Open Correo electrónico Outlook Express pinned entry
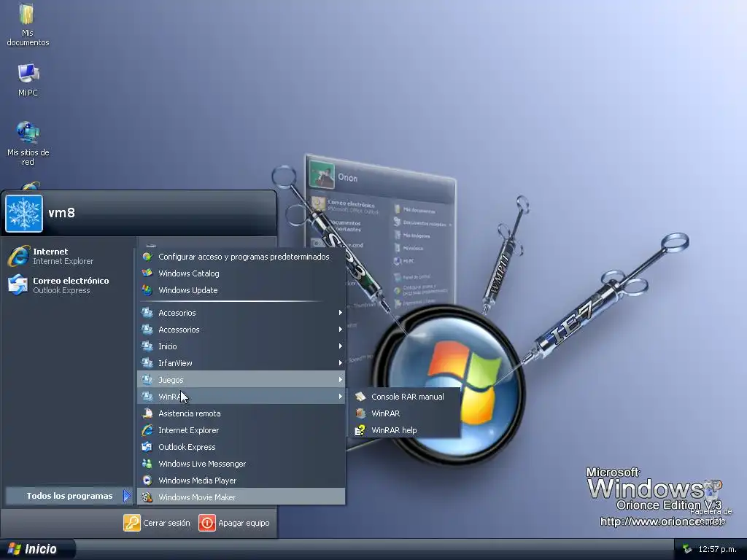Screen dimensions: 747x560 coord(68,285)
